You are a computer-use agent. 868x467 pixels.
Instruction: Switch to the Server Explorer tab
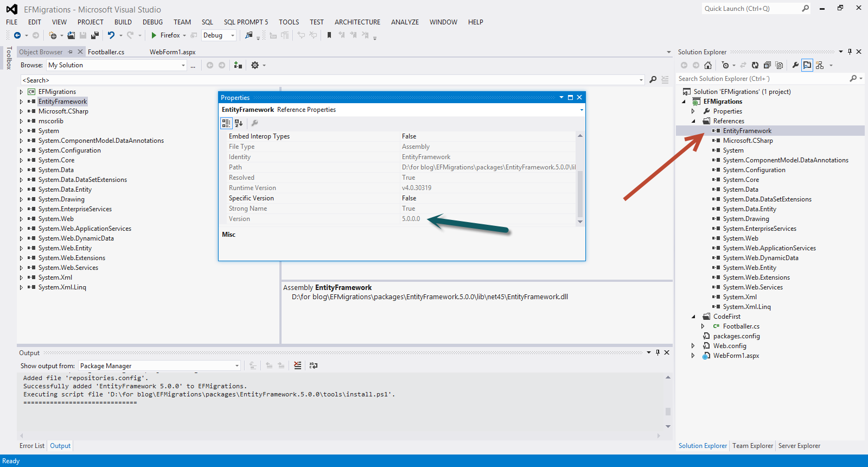(x=799, y=446)
